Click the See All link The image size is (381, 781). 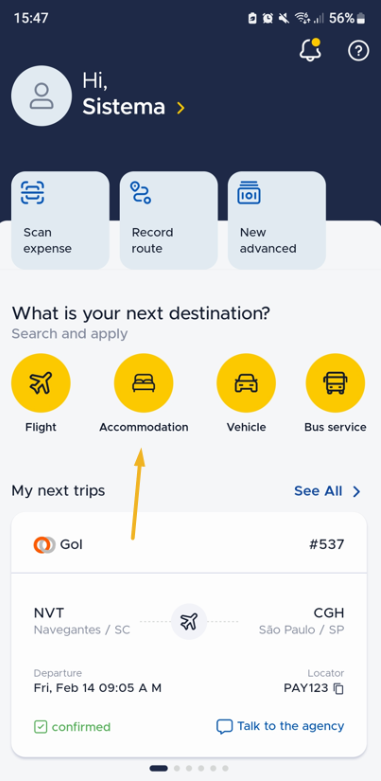click(318, 491)
